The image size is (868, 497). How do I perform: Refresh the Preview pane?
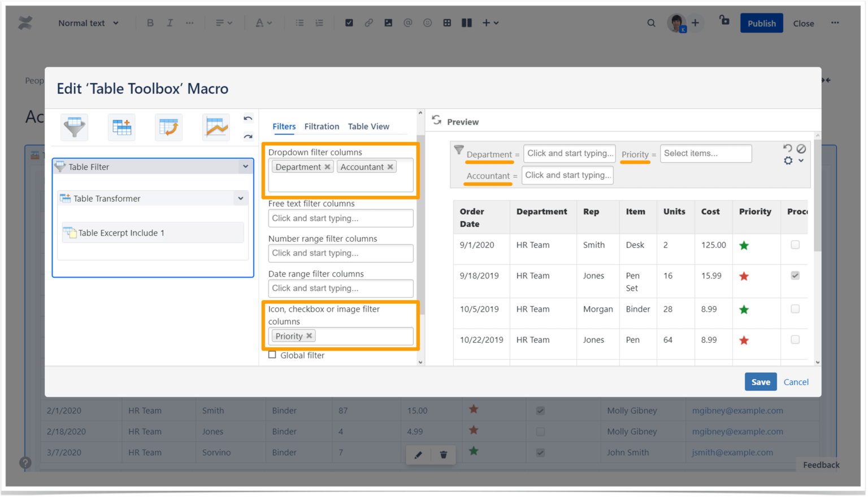436,120
